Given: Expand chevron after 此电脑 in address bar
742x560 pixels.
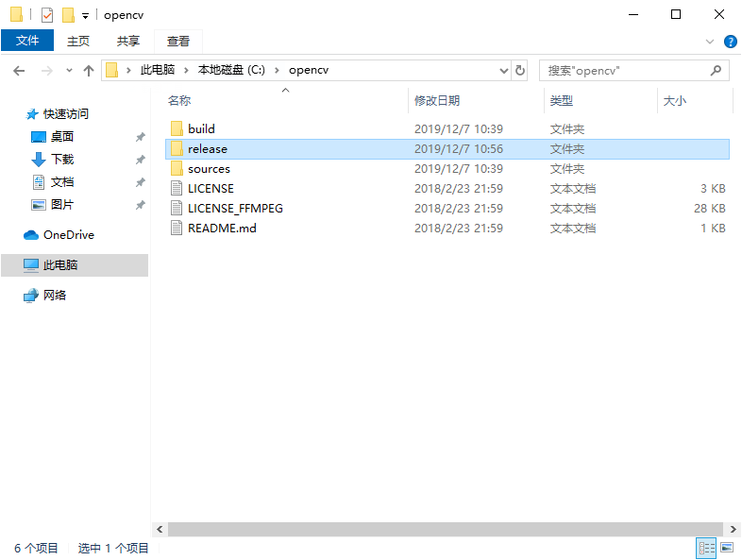Looking at the screenshot, I should (187, 71).
